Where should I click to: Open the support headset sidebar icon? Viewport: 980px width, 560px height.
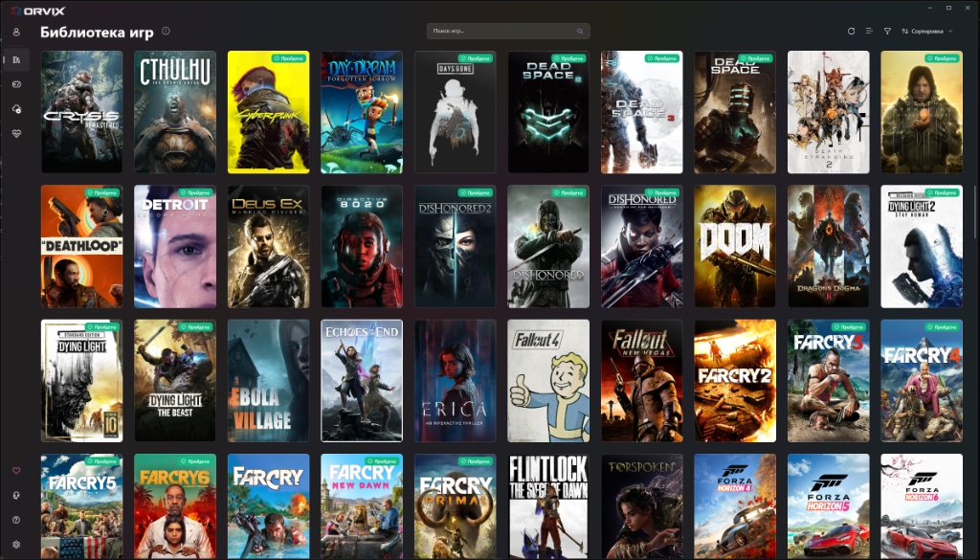click(16, 495)
